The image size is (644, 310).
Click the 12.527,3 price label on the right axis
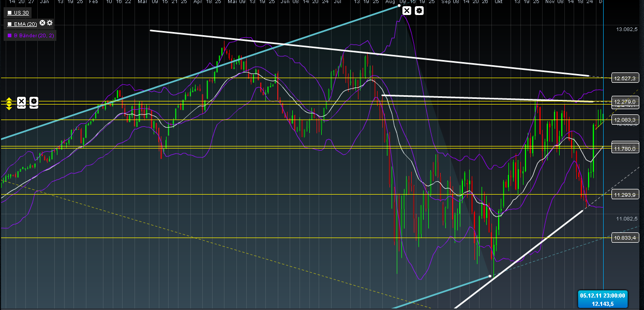pos(624,78)
